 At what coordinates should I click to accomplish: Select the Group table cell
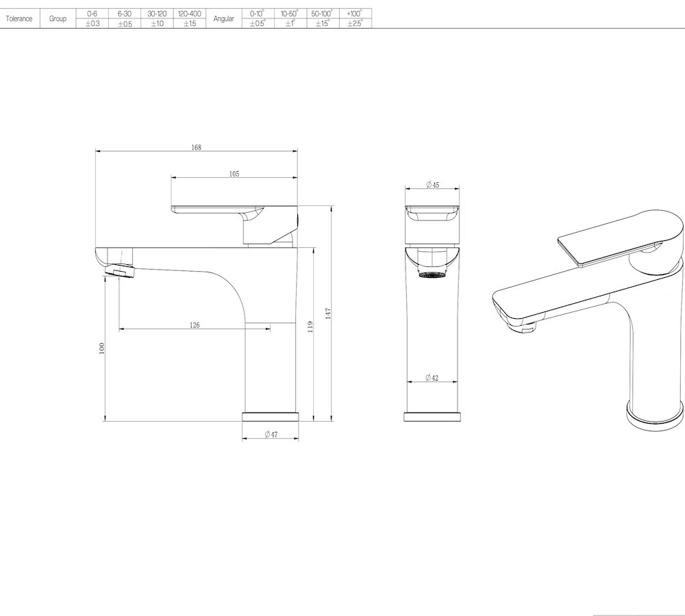[59, 18]
